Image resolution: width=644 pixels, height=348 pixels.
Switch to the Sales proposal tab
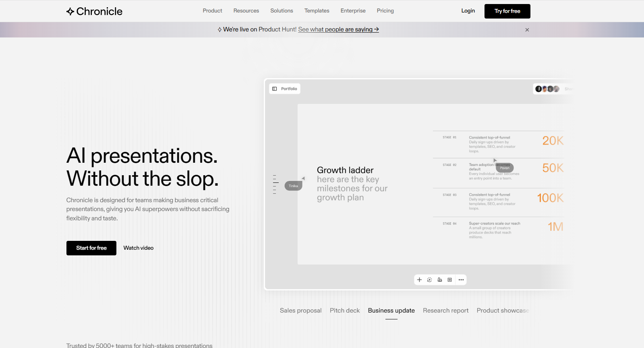[300, 311]
